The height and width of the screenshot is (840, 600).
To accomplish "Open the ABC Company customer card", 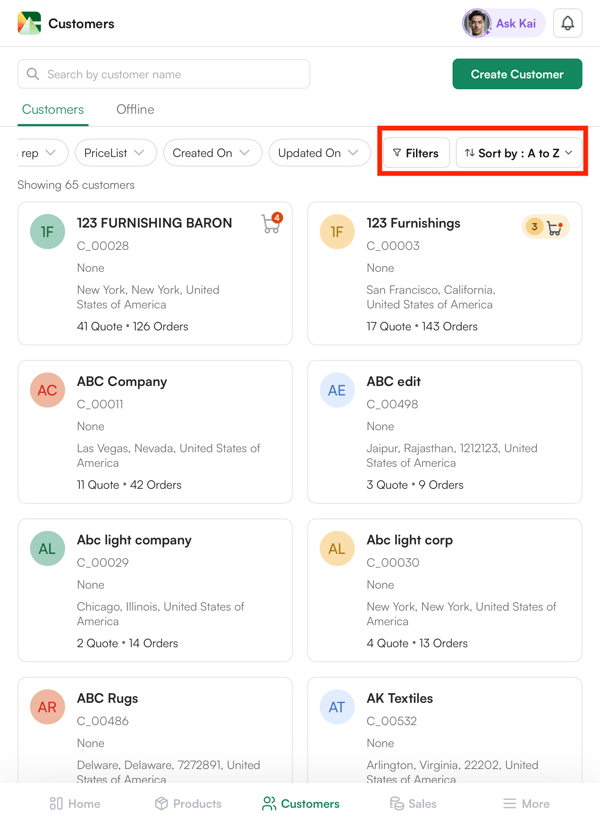I will tap(155, 431).
